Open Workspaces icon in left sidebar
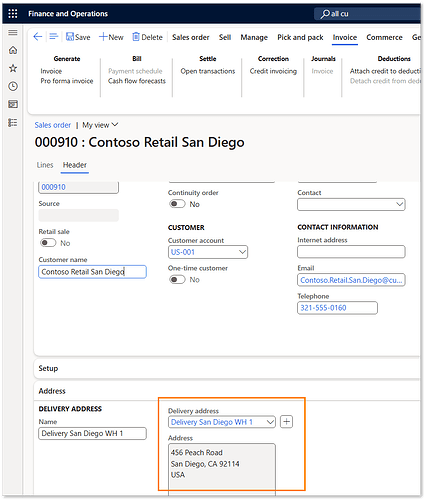The width and height of the screenshot is (424, 500). click(13, 104)
